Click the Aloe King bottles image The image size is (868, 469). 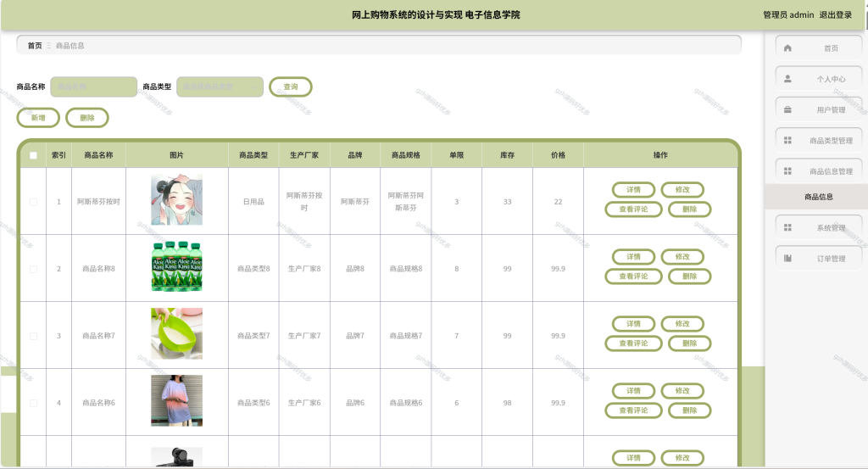[x=176, y=266]
